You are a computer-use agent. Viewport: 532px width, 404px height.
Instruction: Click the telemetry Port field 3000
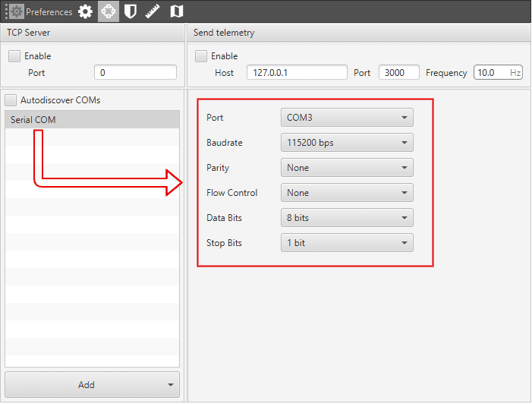399,73
